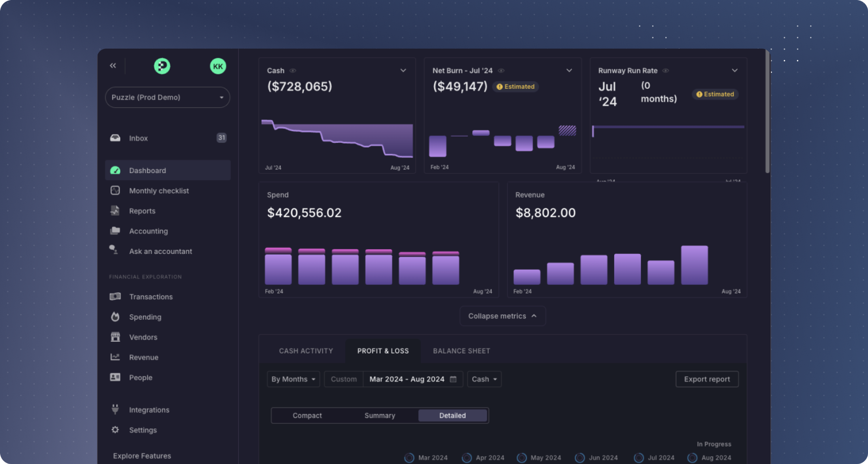Open the Puzzle (Prod Demo) company dropdown
Image resolution: width=868 pixels, height=464 pixels.
click(x=167, y=97)
